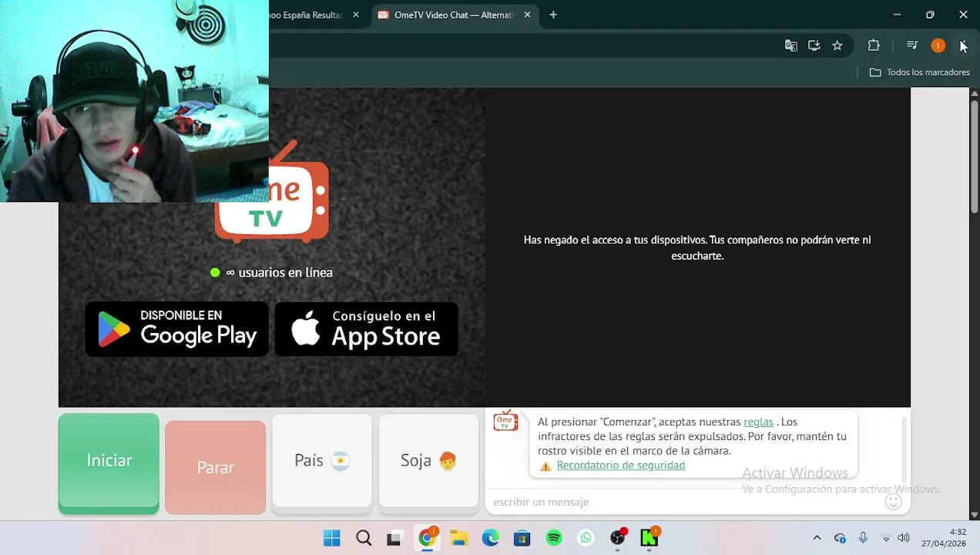Click the install app icon

(x=814, y=45)
